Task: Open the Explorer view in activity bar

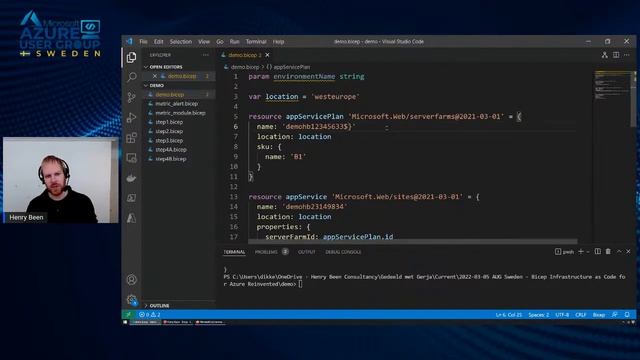Action: [x=131, y=57]
